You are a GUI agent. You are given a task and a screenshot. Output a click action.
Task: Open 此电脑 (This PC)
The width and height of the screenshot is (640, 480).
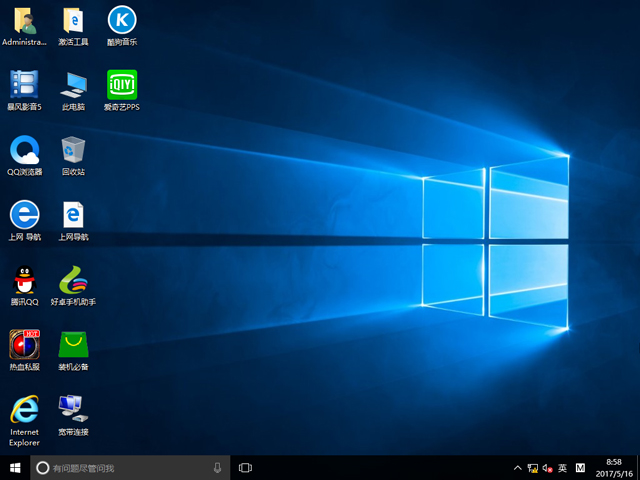pyautogui.click(x=73, y=85)
